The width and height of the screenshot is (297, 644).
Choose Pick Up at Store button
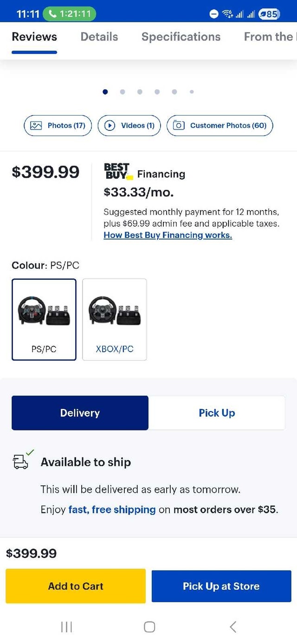(221, 586)
